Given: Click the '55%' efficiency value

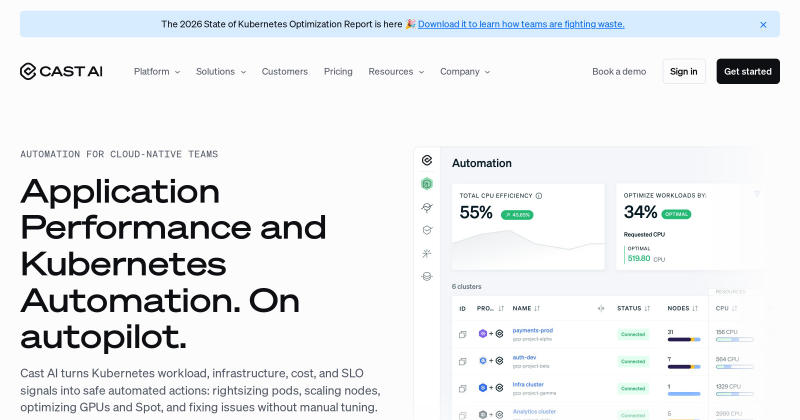Looking at the screenshot, I should click(476, 212).
